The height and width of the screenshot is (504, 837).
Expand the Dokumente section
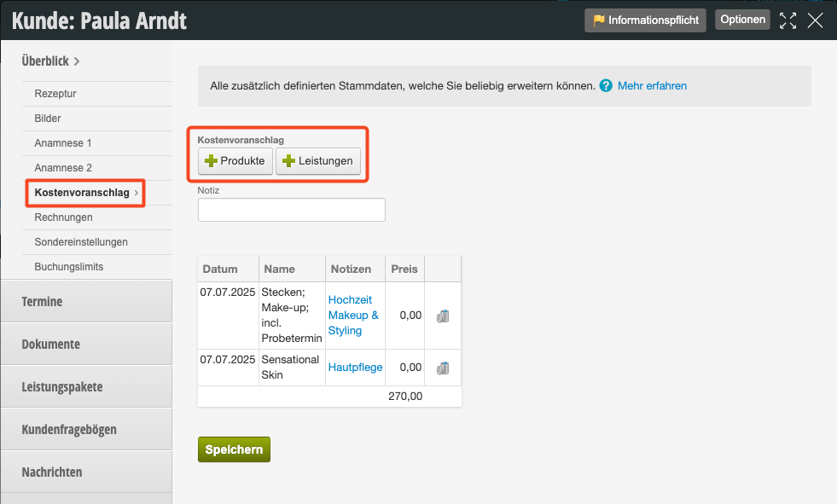coord(86,344)
